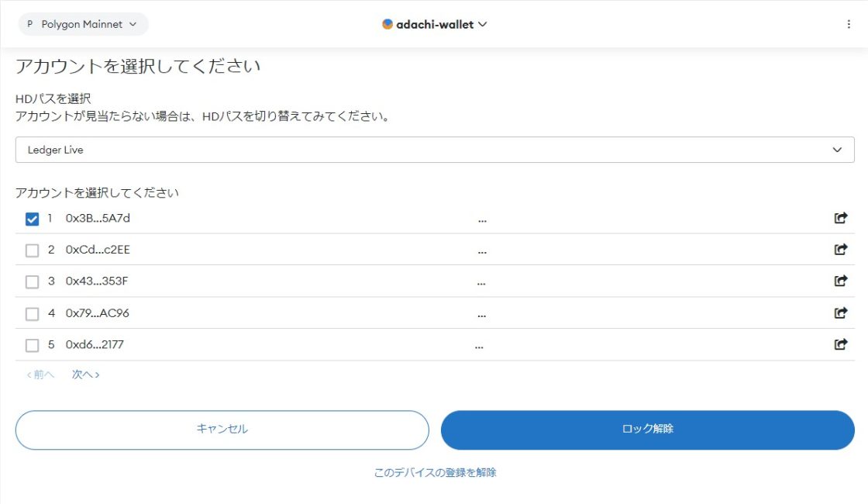
Task: Click address text 0x79...AC96
Action: (98, 313)
